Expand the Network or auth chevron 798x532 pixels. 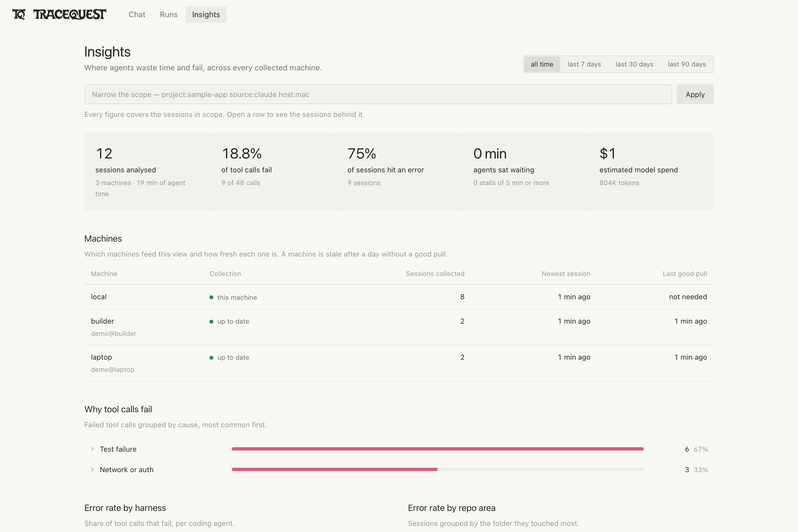tap(92, 469)
